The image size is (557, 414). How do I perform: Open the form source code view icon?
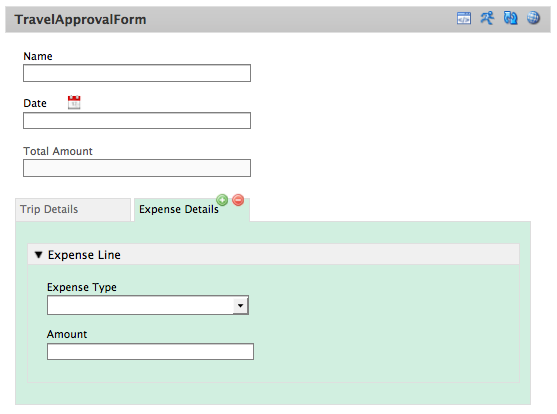point(464,18)
